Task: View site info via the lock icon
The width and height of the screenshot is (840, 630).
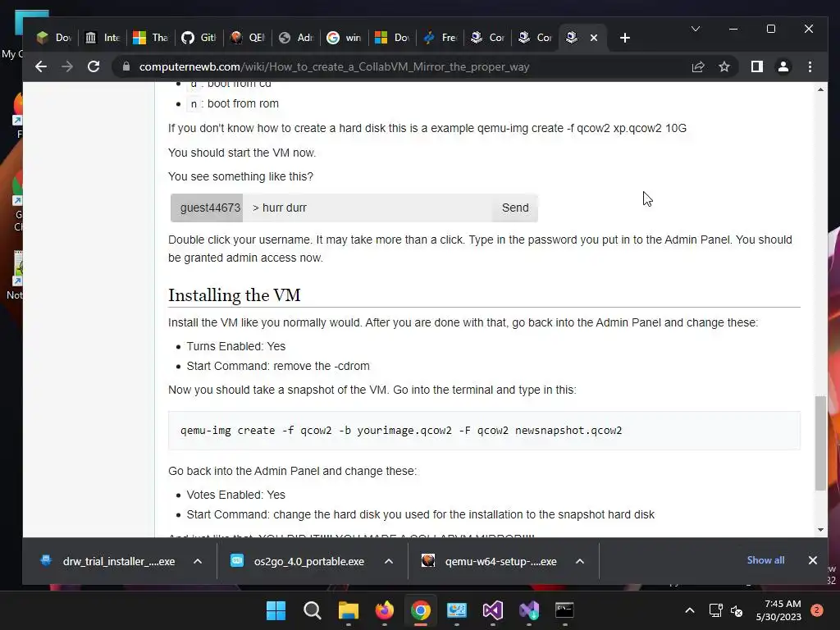Action: [126, 66]
